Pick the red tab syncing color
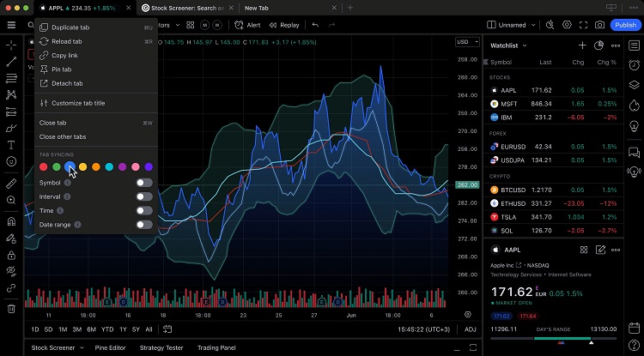Screen dimensions: 644x356 pyautogui.click(x=44, y=166)
